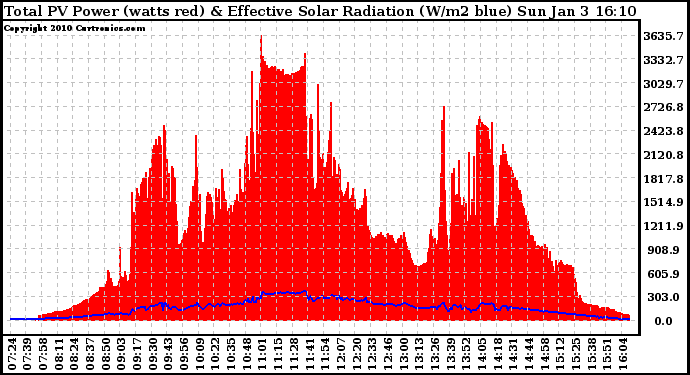Click the 'Copyright 2010 Cartronics.com' text

click(x=74, y=28)
